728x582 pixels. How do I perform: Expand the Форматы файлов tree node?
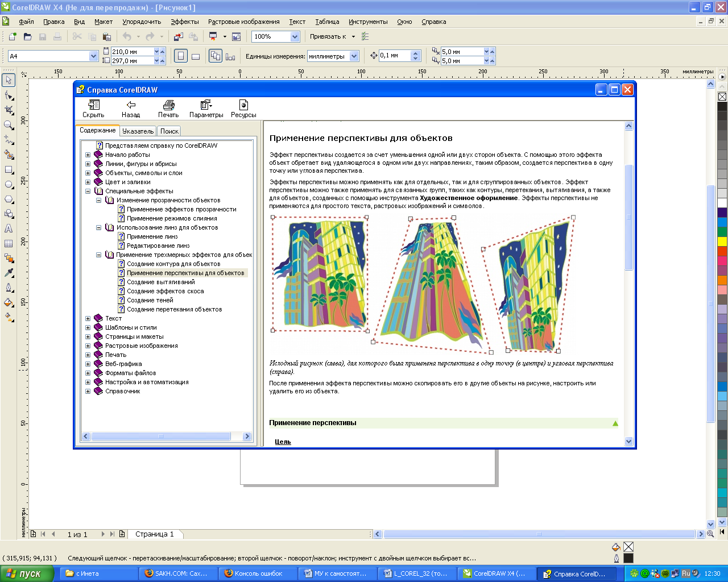(88, 373)
